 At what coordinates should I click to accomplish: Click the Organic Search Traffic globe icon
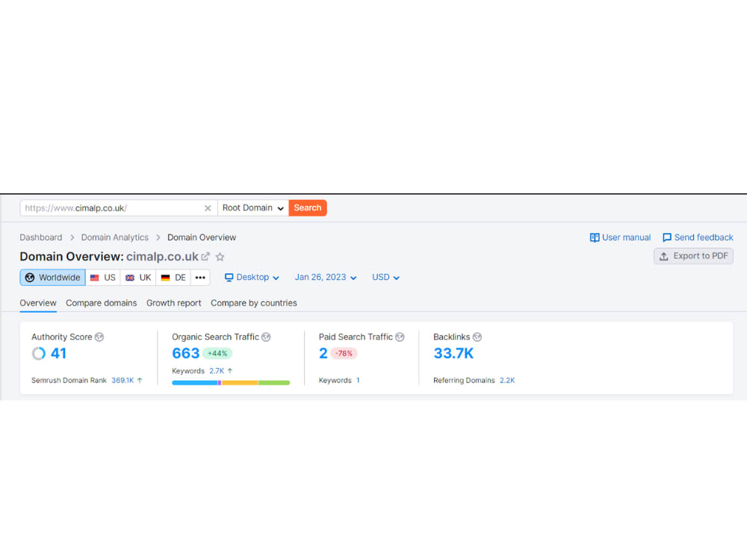[x=267, y=337]
